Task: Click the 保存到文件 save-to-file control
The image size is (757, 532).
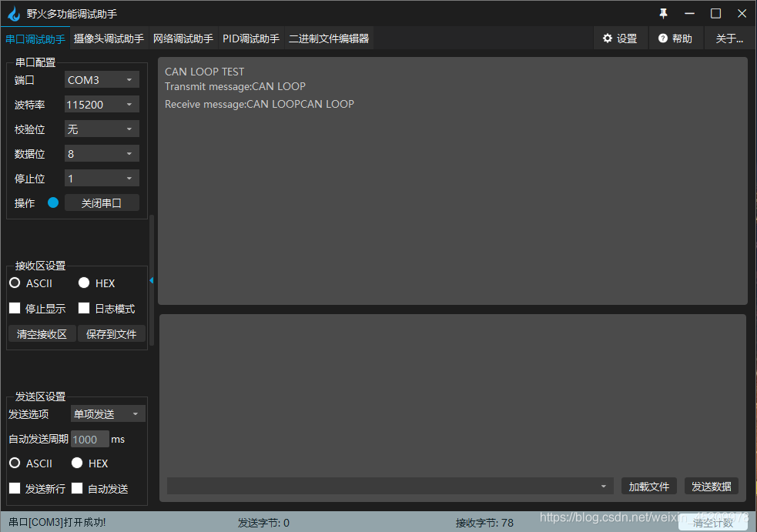Action: (112, 333)
